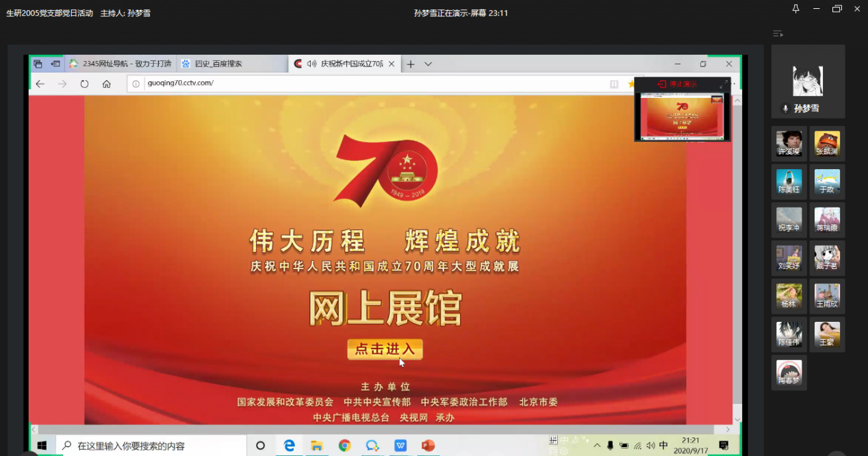Select participant 陈佳伟 avatar

point(789,334)
